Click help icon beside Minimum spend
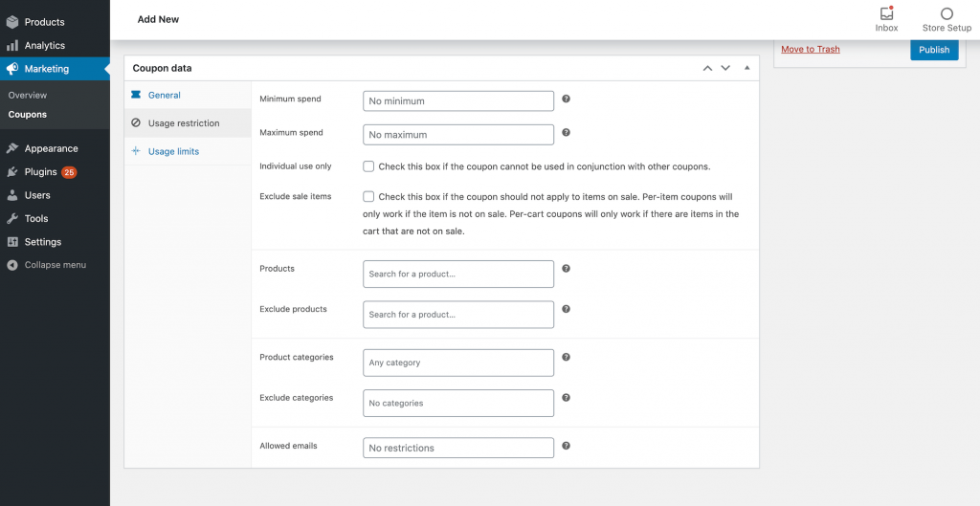The image size is (980, 506). pos(566,99)
